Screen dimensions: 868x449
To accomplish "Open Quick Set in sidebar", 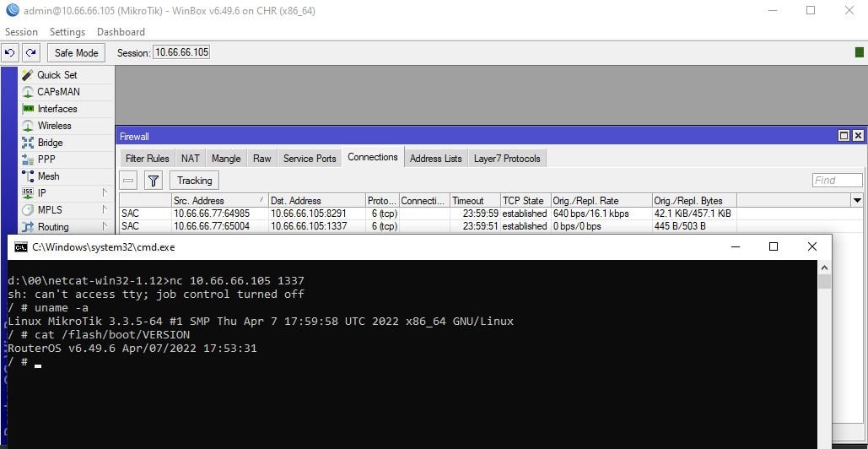I will click(x=57, y=75).
